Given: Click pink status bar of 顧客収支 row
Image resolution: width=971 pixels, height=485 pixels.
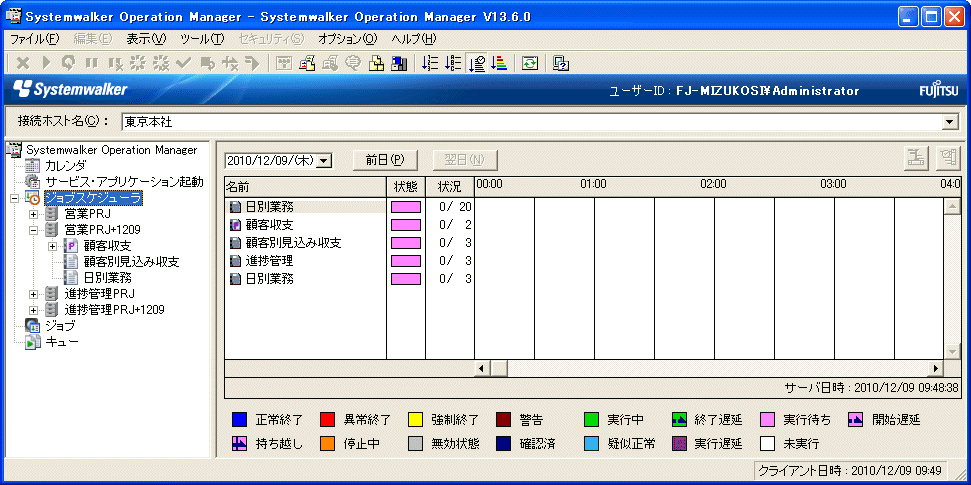Looking at the screenshot, I should point(406,225).
